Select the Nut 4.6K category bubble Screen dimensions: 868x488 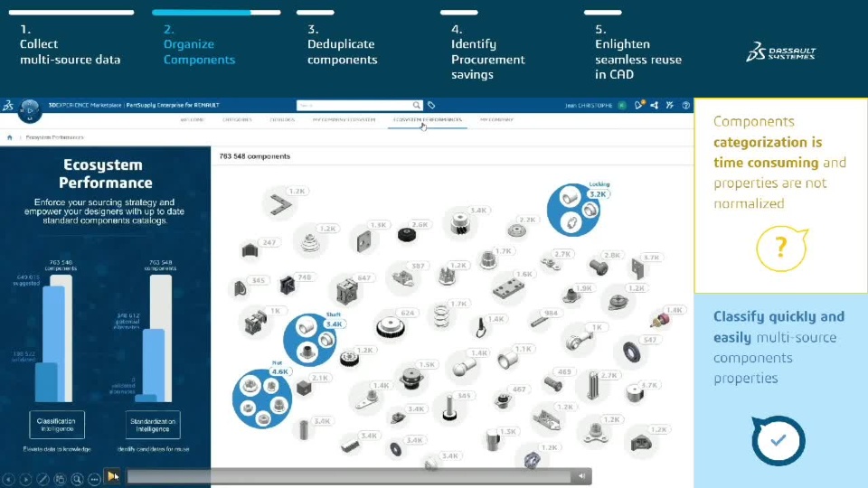[262, 399]
